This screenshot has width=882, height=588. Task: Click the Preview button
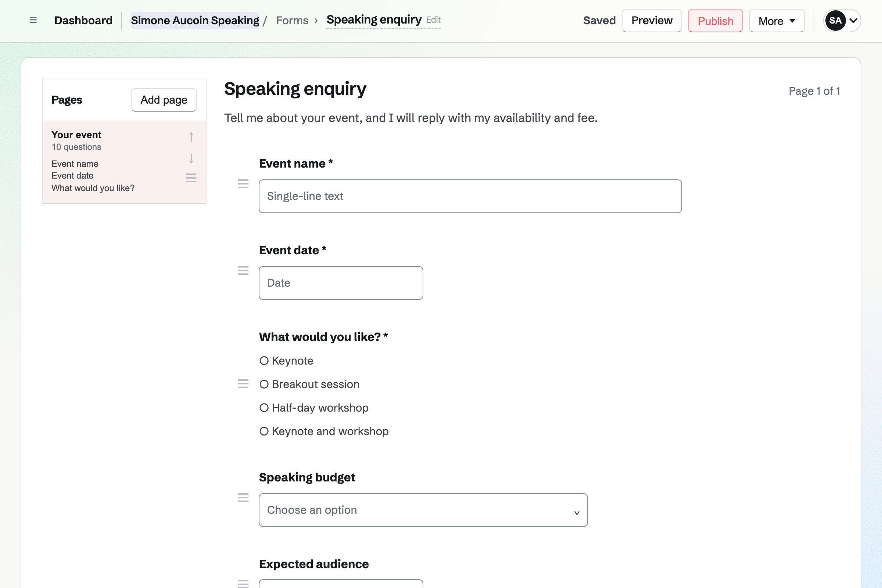coord(652,21)
